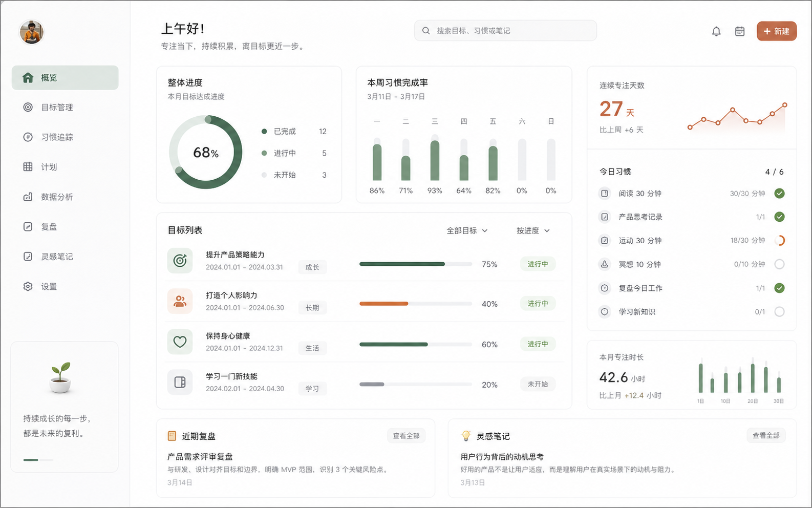The width and height of the screenshot is (812, 508).
Task: Check off the 学习新知识 habit
Action: (779, 311)
